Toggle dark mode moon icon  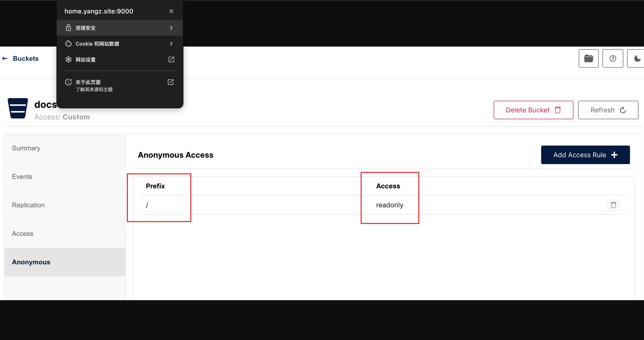(x=637, y=59)
